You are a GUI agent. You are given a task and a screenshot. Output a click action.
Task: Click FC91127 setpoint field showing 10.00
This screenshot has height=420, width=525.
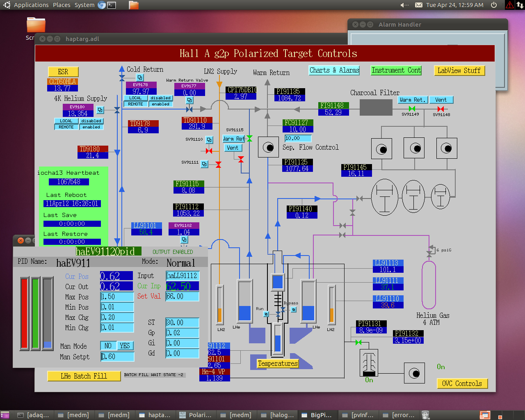(x=298, y=138)
